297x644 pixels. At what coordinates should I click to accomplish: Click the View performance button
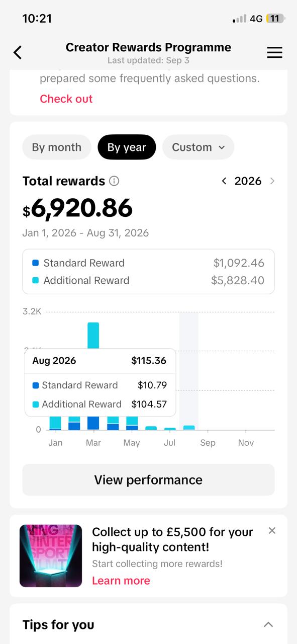pyautogui.click(x=148, y=480)
